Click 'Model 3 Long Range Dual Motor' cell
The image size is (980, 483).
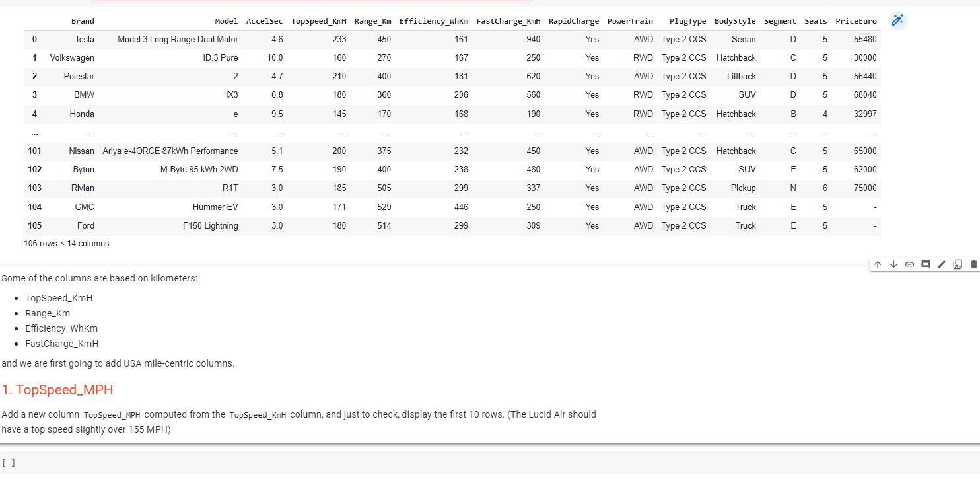click(178, 40)
